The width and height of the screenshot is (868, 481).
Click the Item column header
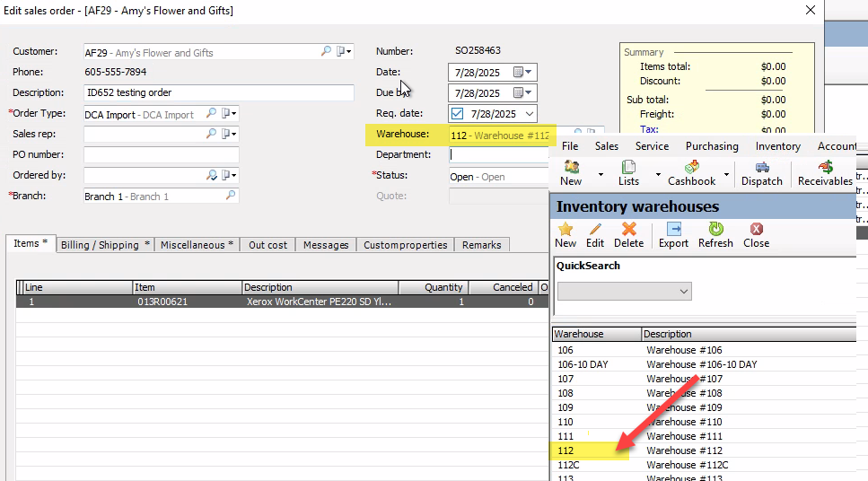coord(187,287)
